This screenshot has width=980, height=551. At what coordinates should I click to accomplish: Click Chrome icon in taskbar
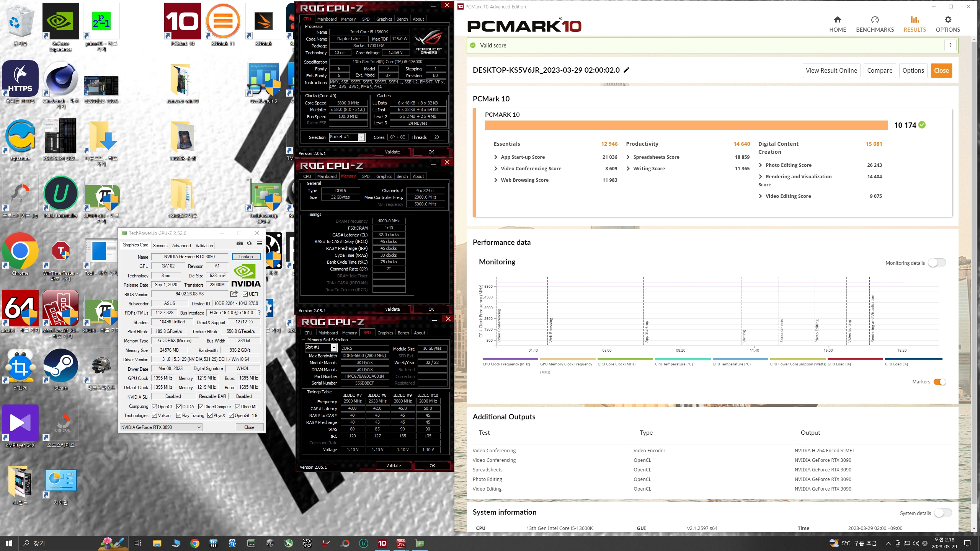(x=195, y=543)
